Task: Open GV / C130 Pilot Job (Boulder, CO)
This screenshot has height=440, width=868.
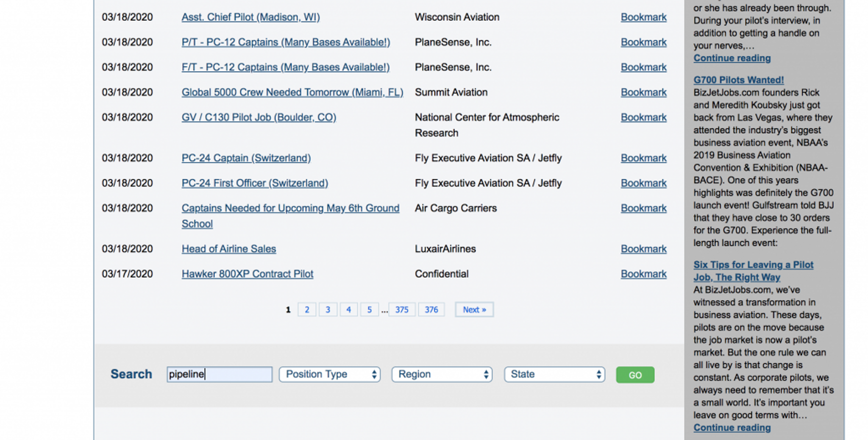Action: click(259, 117)
